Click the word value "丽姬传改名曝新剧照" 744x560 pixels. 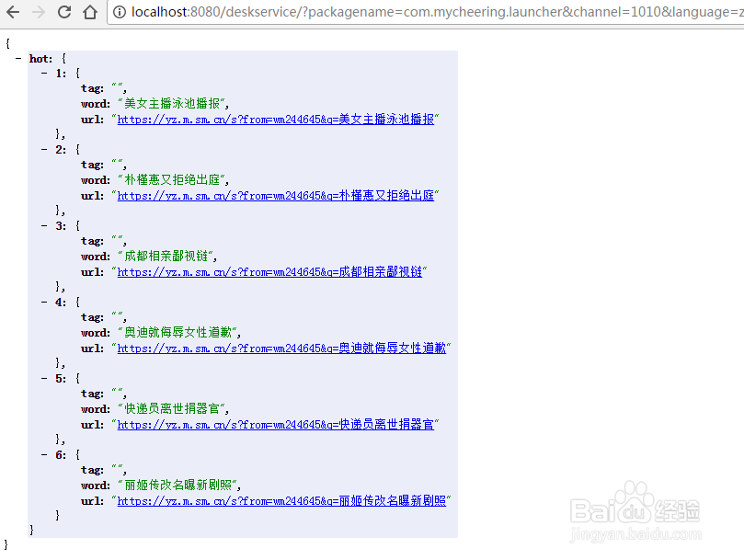177,486
